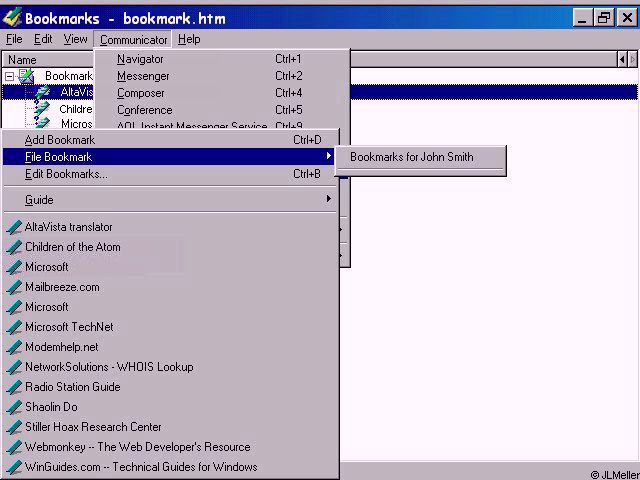Open the Modemhelp.net bookmark

coord(171,347)
